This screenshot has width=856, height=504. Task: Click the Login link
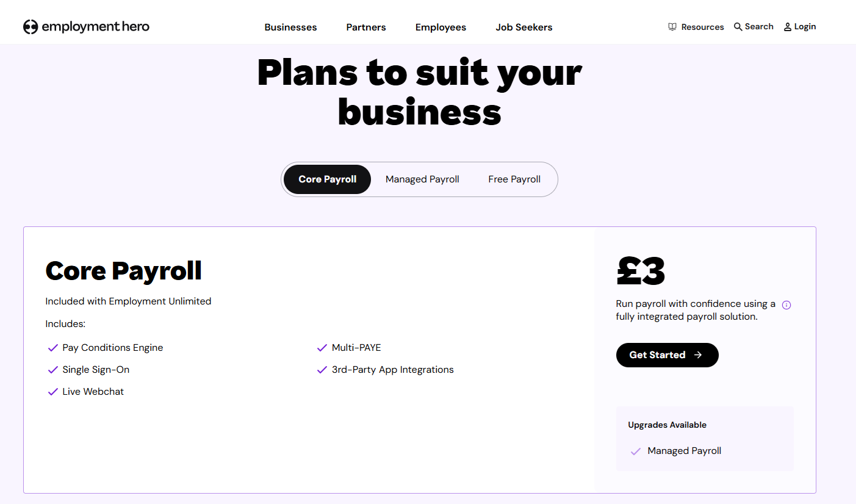pyautogui.click(x=805, y=26)
